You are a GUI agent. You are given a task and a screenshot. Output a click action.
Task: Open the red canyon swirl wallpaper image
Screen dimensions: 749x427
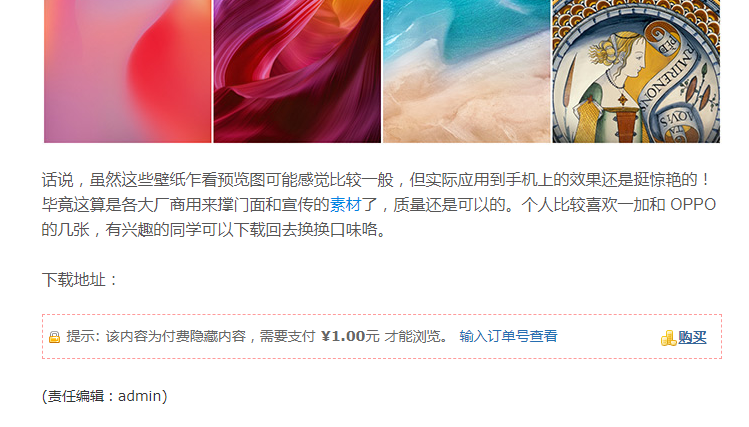click(297, 71)
